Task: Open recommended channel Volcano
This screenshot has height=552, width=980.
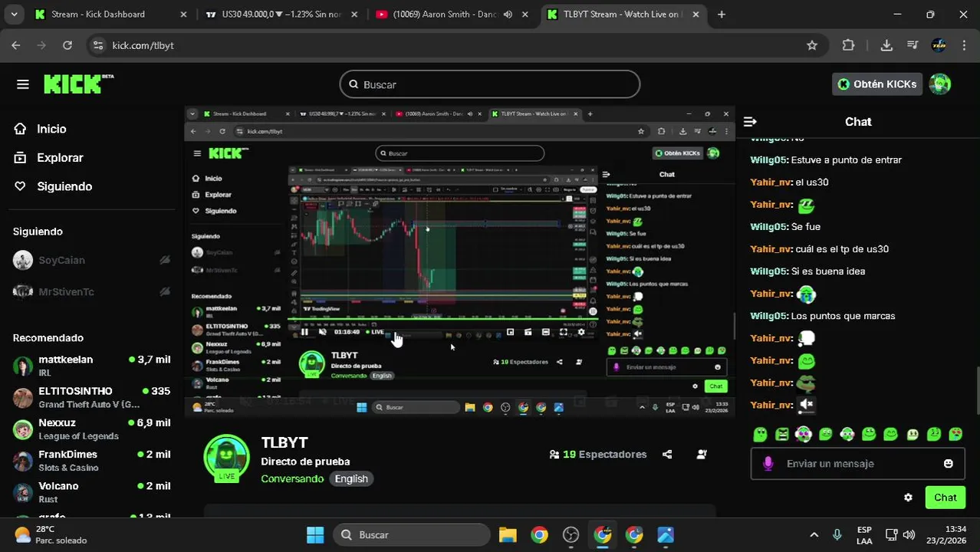Action: click(x=91, y=491)
